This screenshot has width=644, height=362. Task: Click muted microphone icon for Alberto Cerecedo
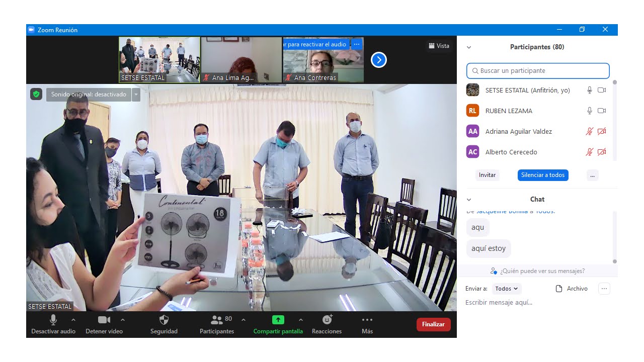coord(590,152)
